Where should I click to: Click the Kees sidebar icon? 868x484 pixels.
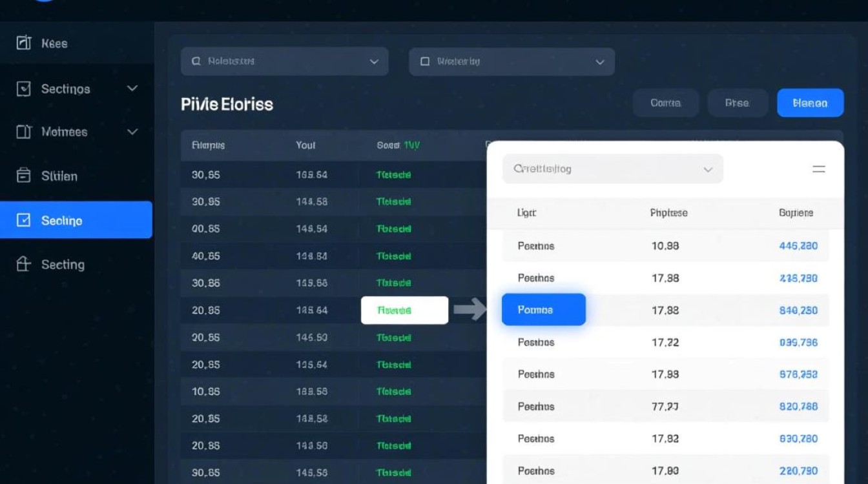23,43
